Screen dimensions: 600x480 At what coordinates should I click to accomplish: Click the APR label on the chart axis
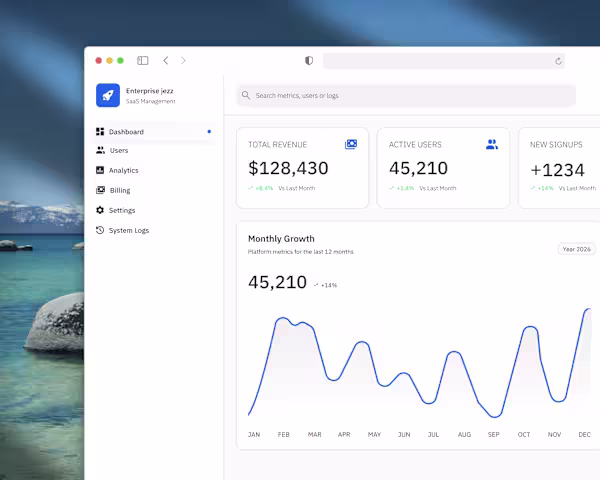click(x=344, y=434)
